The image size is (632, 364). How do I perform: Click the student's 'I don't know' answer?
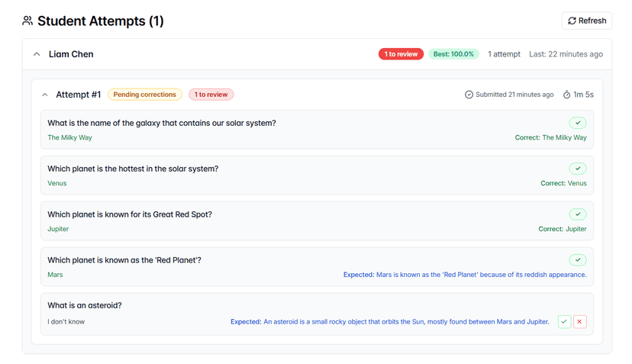point(66,321)
